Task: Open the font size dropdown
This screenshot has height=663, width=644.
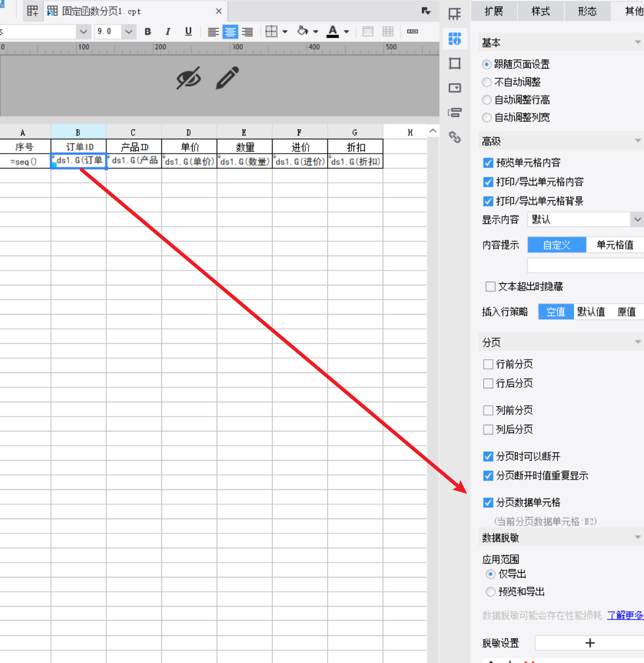Action: (129, 32)
